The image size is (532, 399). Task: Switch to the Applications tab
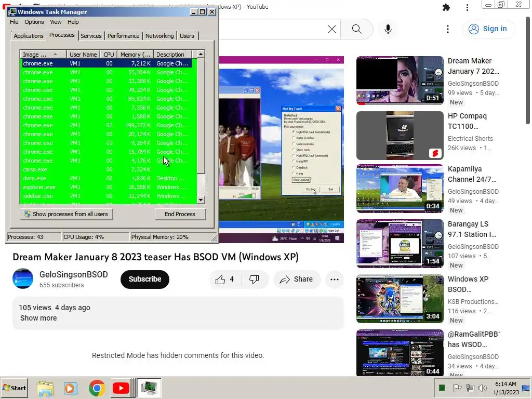coord(29,36)
